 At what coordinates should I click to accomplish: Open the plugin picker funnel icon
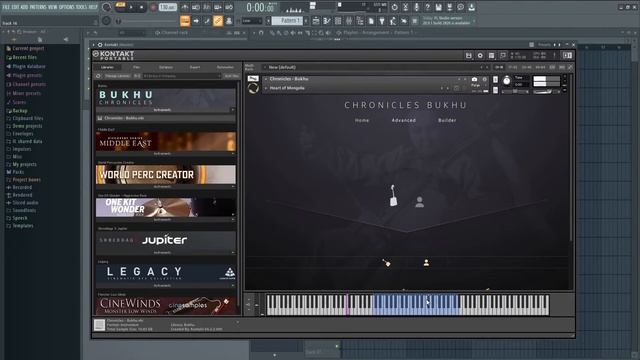coord(382,21)
